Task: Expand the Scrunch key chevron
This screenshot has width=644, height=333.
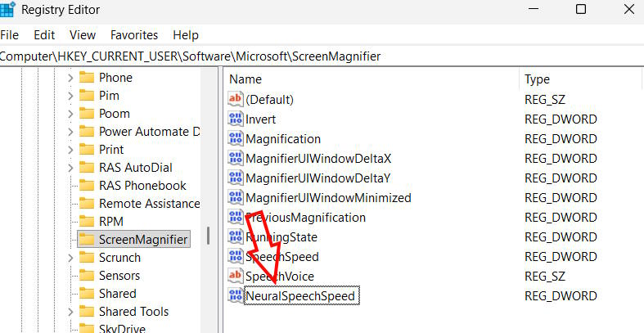Action: 70,258
